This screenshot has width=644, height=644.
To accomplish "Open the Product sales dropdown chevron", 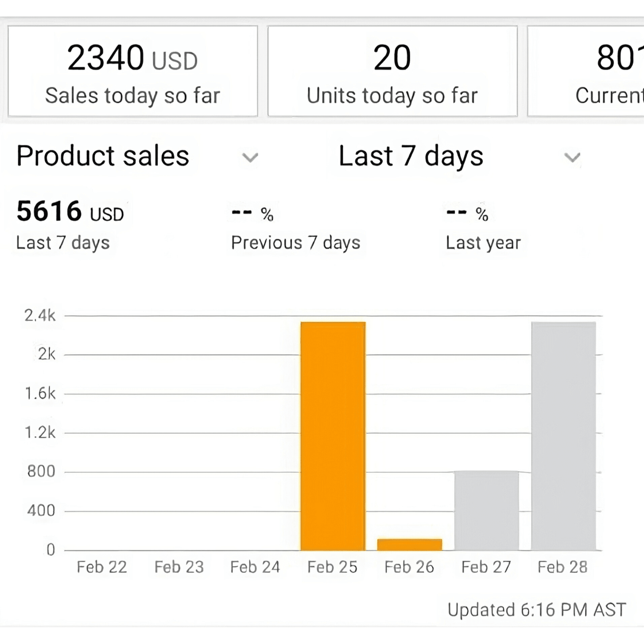I will click(x=250, y=157).
